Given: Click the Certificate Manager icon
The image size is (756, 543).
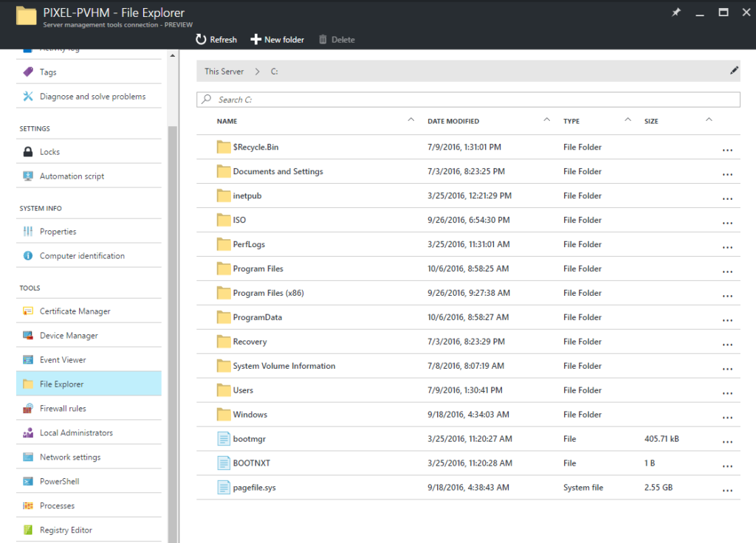Looking at the screenshot, I should pos(28,311).
